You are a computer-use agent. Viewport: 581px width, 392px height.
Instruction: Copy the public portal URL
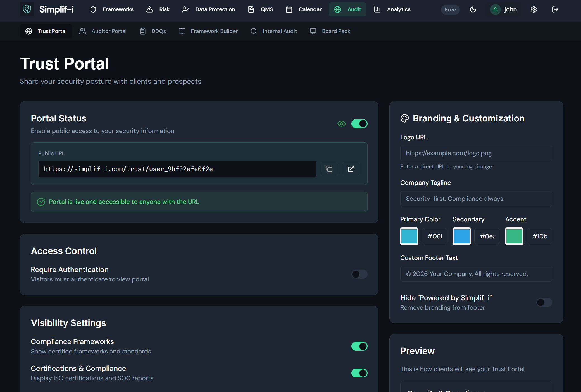[329, 169]
